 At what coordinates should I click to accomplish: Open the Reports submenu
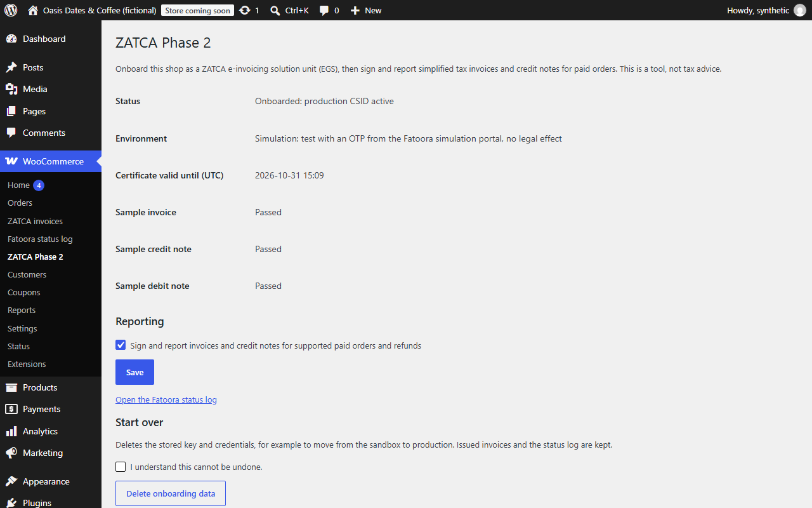tap(51, 310)
